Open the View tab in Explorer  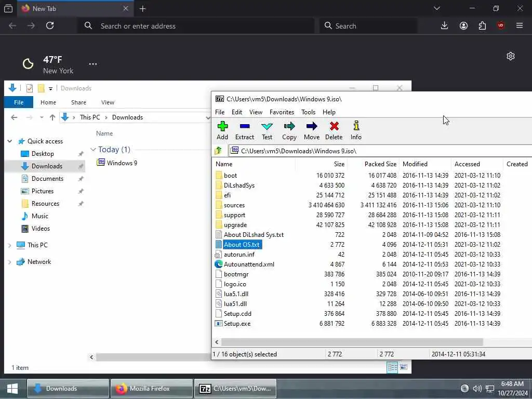pyautogui.click(x=108, y=102)
